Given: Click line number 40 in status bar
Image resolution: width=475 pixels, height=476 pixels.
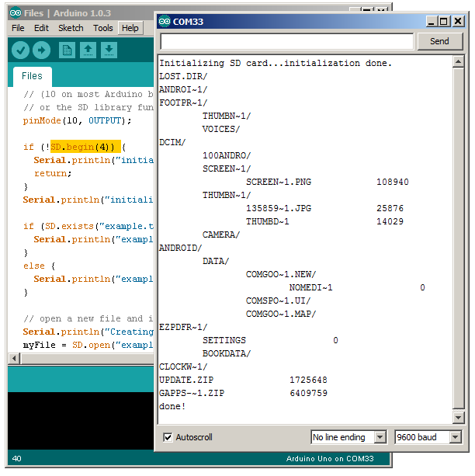Looking at the screenshot, I should (x=17, y=458).
